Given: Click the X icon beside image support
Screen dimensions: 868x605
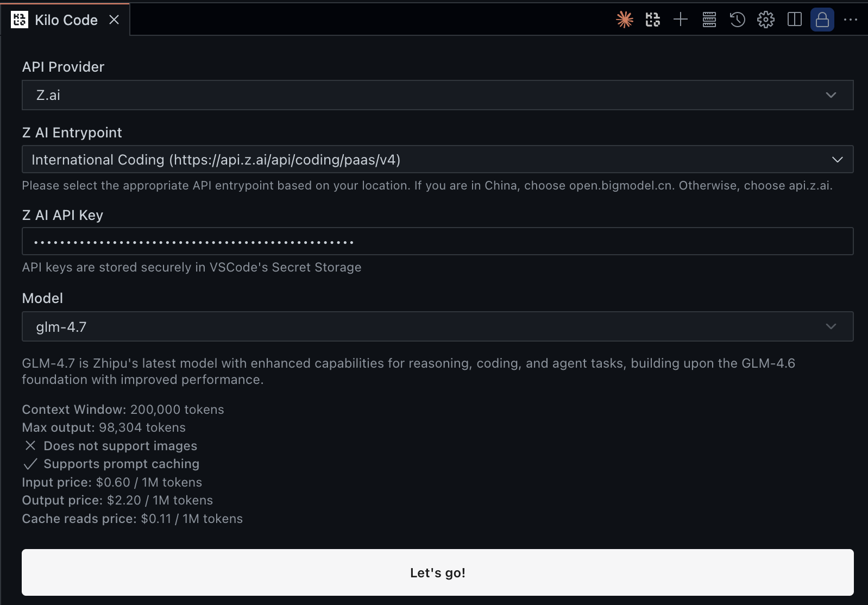Looking at the screenshot, I should [x=30, y=445].
